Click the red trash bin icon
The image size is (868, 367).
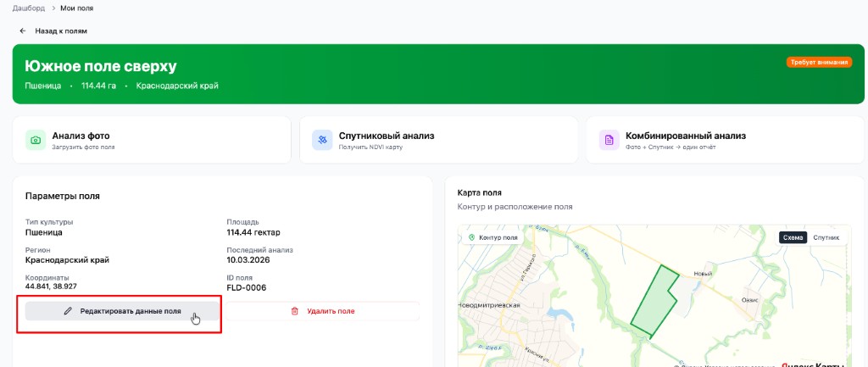295,311
